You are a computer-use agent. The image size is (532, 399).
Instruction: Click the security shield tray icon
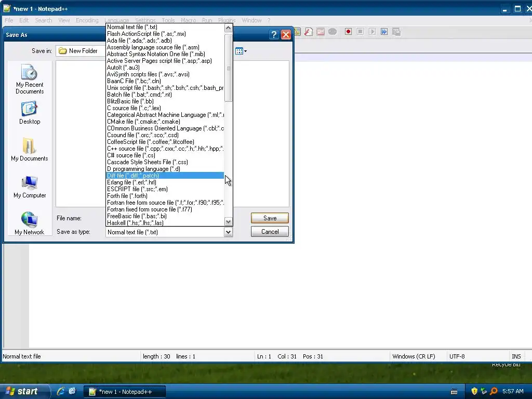pyautogui.click(x=474, y=391)
